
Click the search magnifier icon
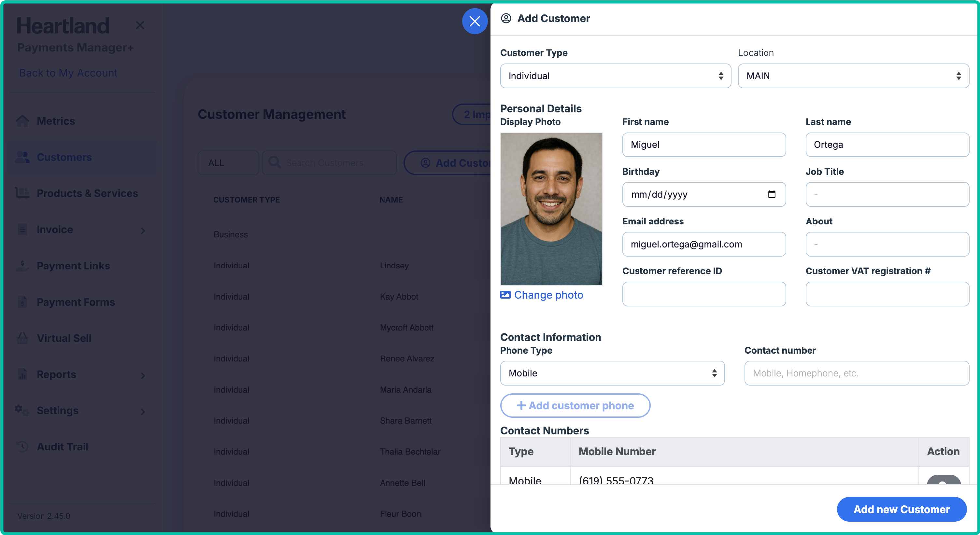274,162
